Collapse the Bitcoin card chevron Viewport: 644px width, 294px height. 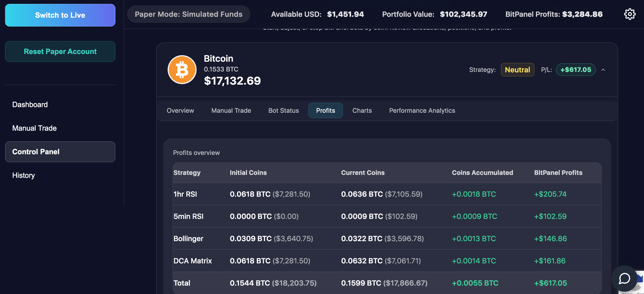pos(603,70)
